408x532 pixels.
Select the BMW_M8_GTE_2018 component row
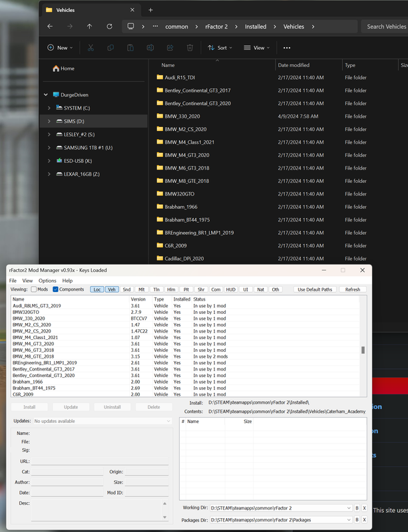[x=186, y=356]
